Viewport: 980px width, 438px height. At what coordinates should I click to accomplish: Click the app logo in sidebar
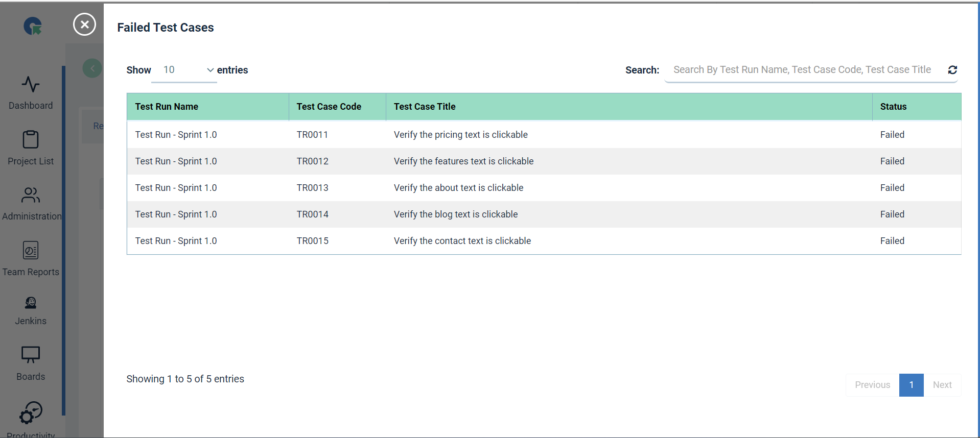(33, 26)
